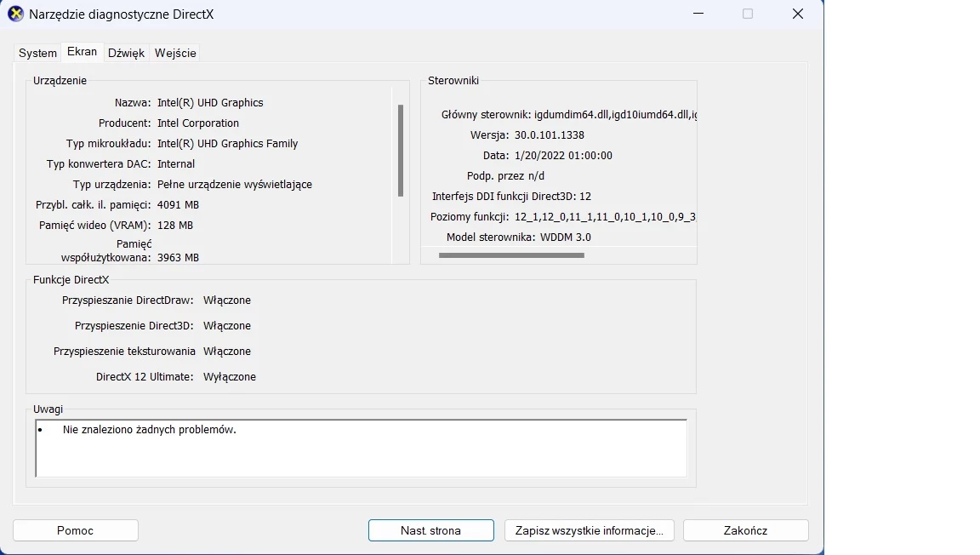Click the DirectX diagnostic tool title icon
Screen dimensions: 980x555
point(15,14)
